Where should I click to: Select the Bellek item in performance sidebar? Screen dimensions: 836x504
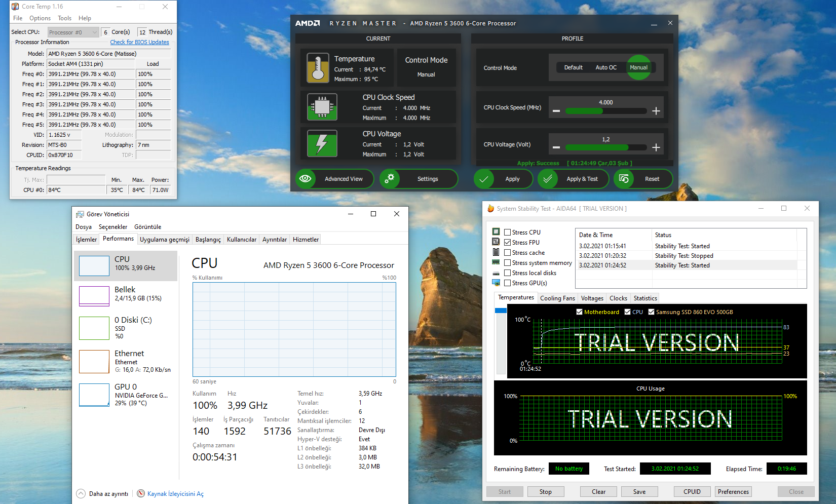coord(126,296)
